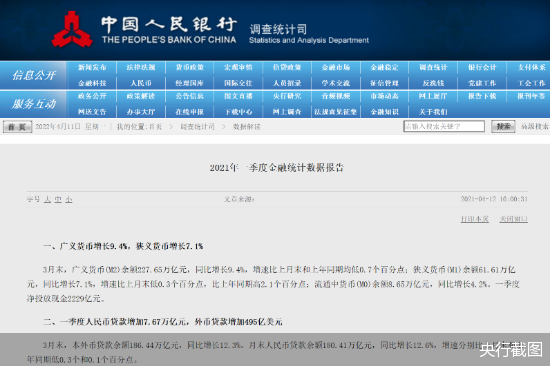This screenshot has height=366, width=550.
Task: Click the 首页 home button
Action: click(x=17, y=127)
